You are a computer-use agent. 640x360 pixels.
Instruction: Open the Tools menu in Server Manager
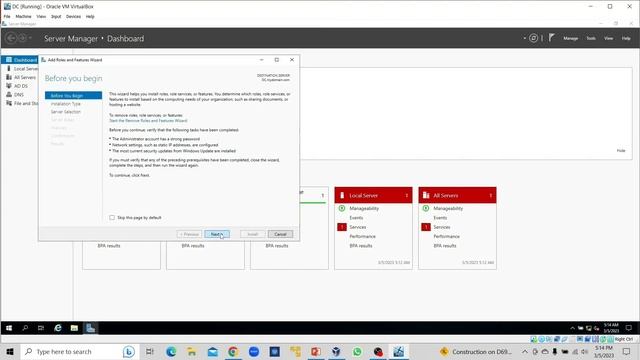591,38
